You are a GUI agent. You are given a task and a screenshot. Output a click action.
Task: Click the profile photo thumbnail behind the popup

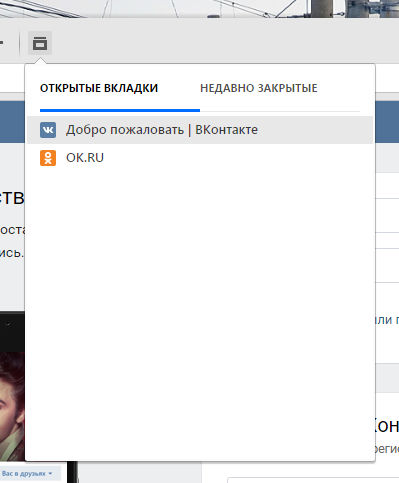(x=12, y=407)
